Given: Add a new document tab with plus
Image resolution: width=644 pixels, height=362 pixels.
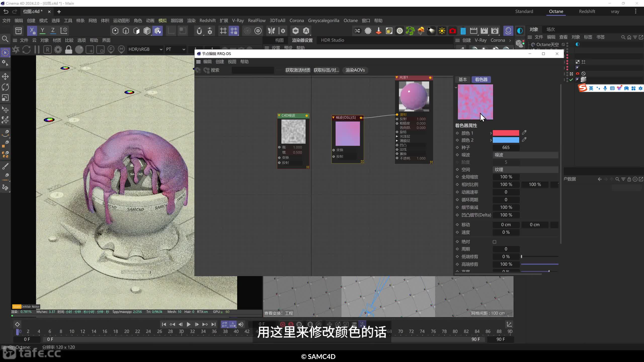Looking at the screenshot, I should (x=59, y=12).
